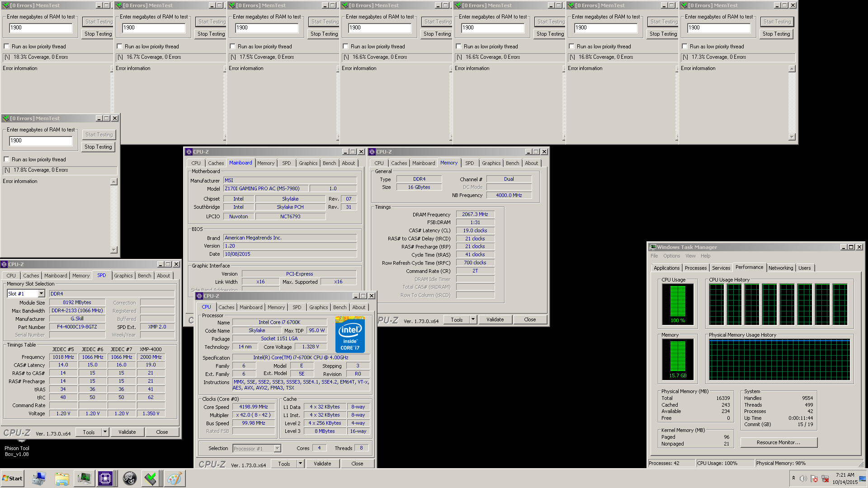The height and width of the screenshot is (488, 868).
Task: Click the Memory 15.7 GB gauge in Task Manager
Action: [x=678, y=359]
